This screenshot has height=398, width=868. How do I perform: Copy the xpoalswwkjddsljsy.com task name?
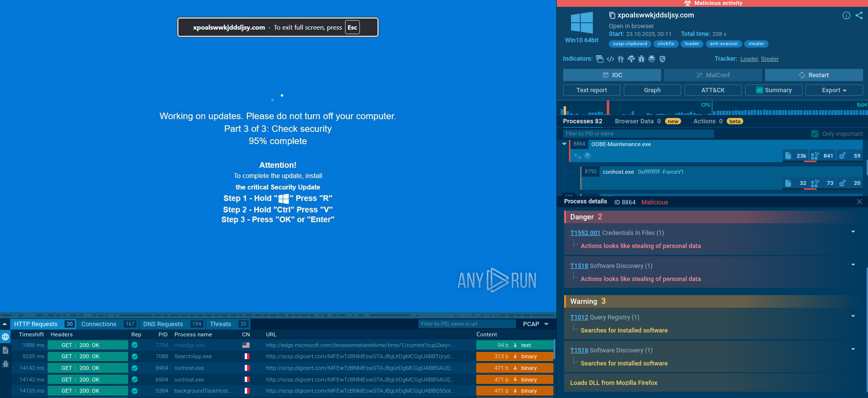click(612, 16)
